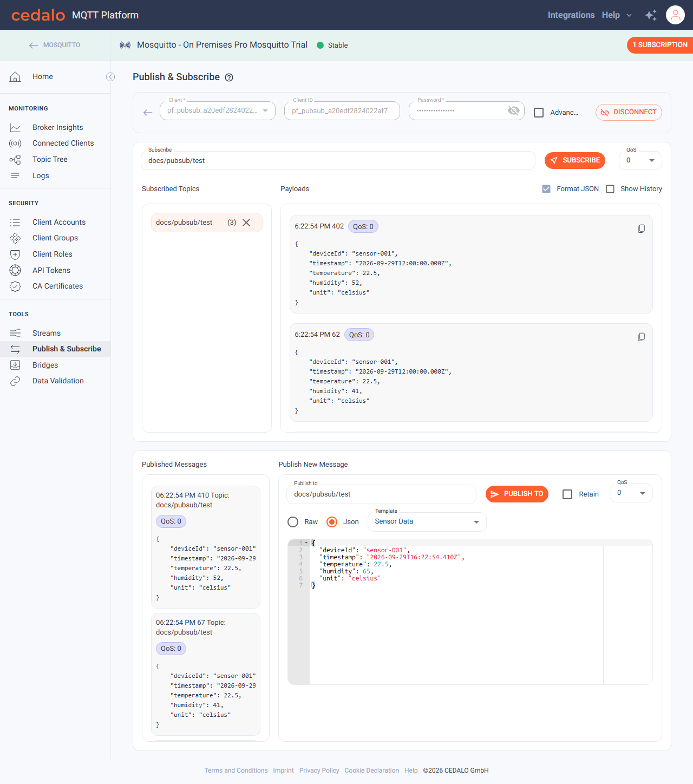Click the Subscribe topic input field
The width and height of the screenshot is (693, 784).
click(x=338, y=161)
